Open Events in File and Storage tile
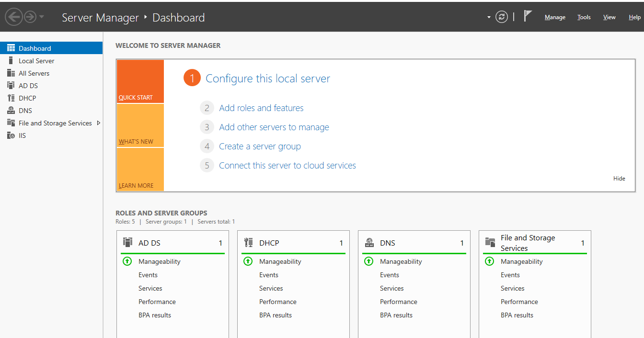The height and width of the screenshot is (338, 644). (510, 275)
